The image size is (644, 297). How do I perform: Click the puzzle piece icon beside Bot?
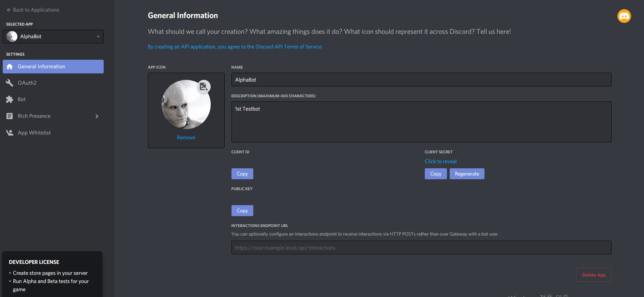[x=10, y=99]
